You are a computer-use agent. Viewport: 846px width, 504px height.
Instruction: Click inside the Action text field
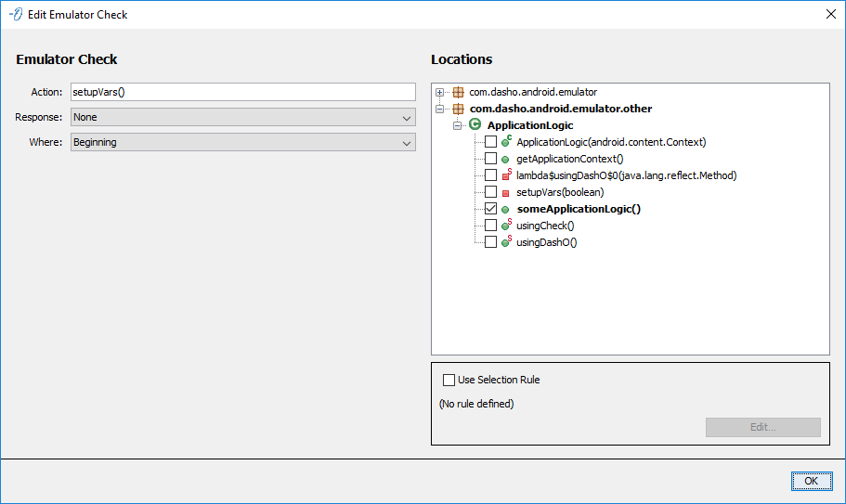click(242, 92)
